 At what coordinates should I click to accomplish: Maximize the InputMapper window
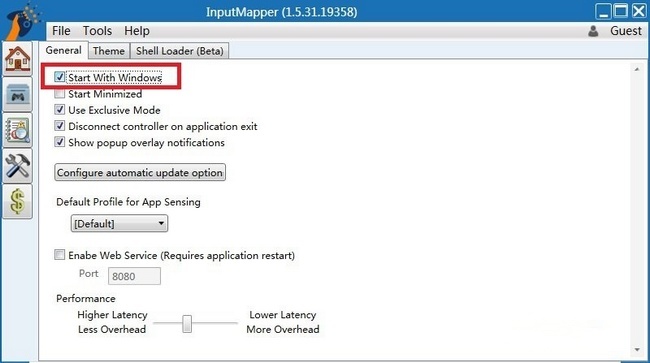tap(621, 11)
